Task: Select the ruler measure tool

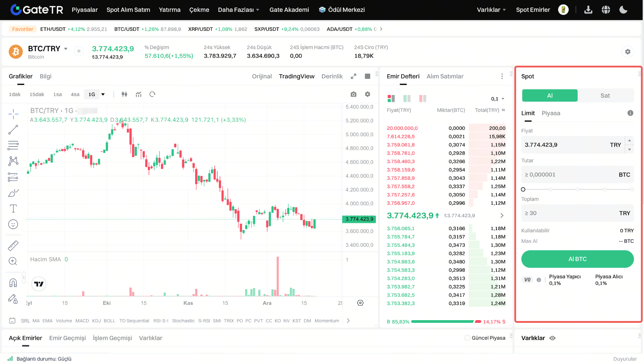Action: click(x=13, y=246)
